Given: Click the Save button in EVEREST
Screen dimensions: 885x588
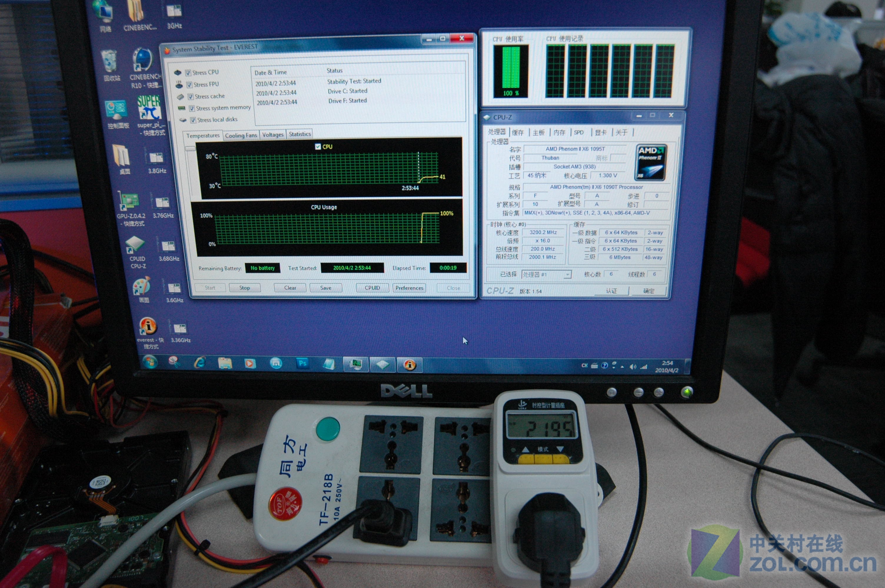Looking at the screenshot, I should coord(326,288).
